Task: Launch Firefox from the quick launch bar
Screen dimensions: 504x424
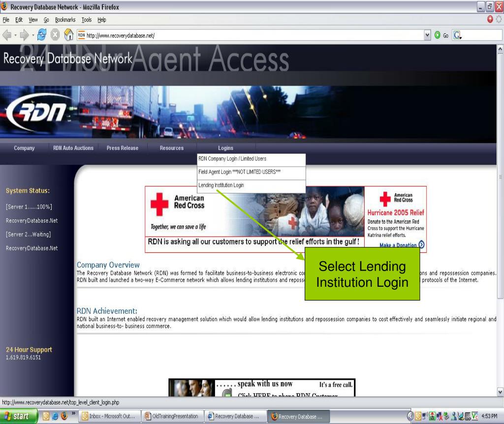Action: 64,416
